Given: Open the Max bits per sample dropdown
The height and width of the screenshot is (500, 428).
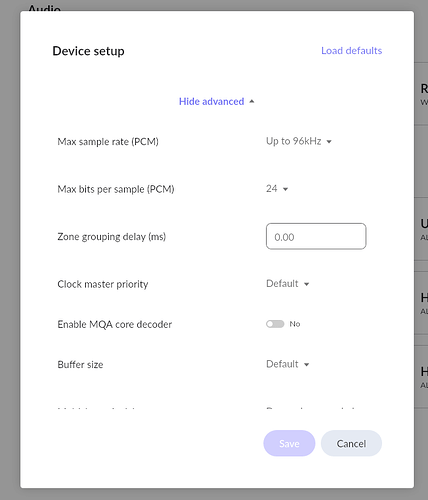Looking at the screenshot, I should [277, 189].
